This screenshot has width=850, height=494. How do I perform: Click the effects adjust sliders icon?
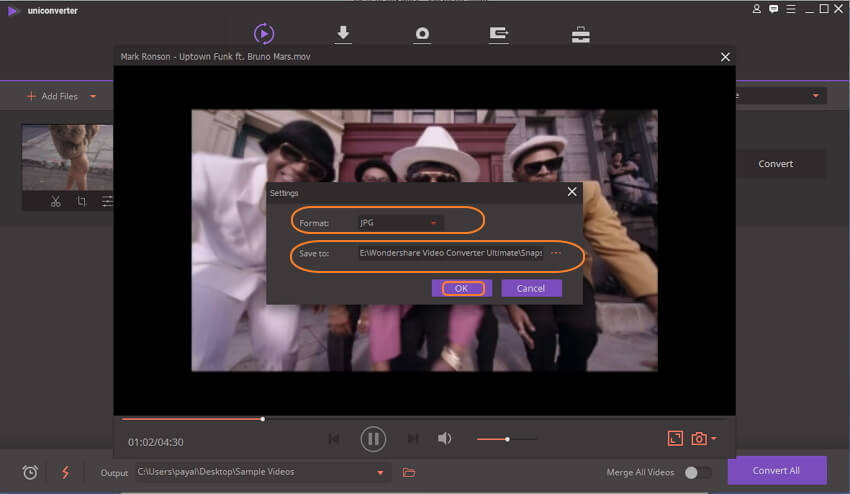[107, 201]
